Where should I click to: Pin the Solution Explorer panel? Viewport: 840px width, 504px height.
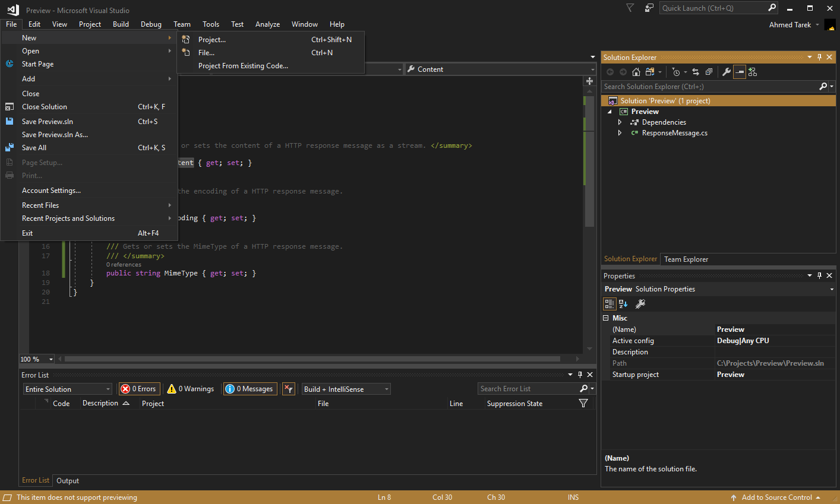(820, 58)
